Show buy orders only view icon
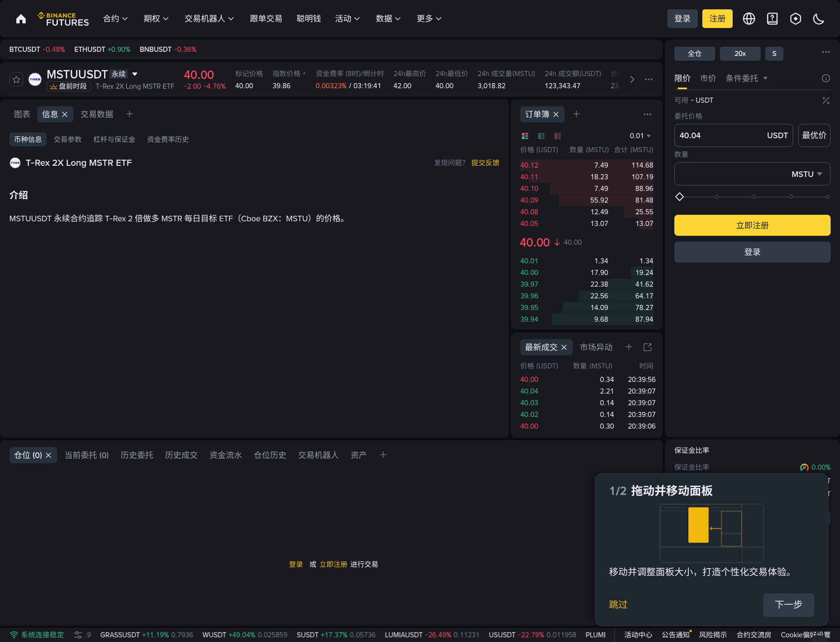840x642 pixels. pos(541,136)
